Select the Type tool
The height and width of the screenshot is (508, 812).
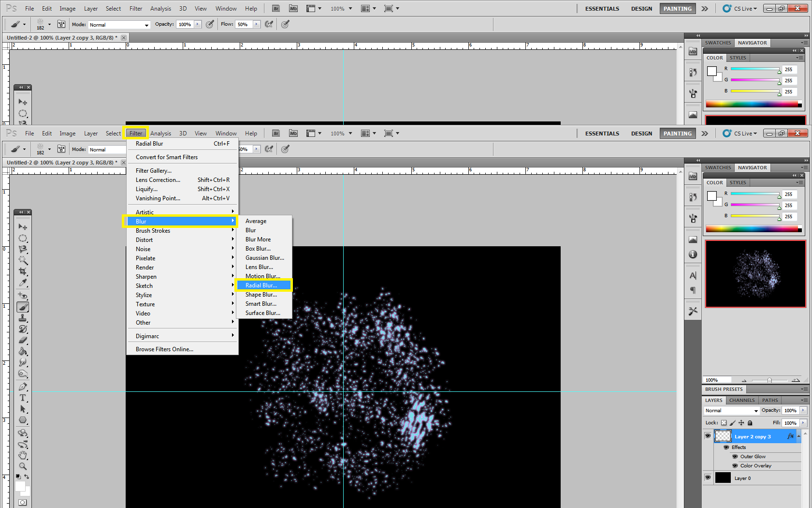(x=23, y=398)
